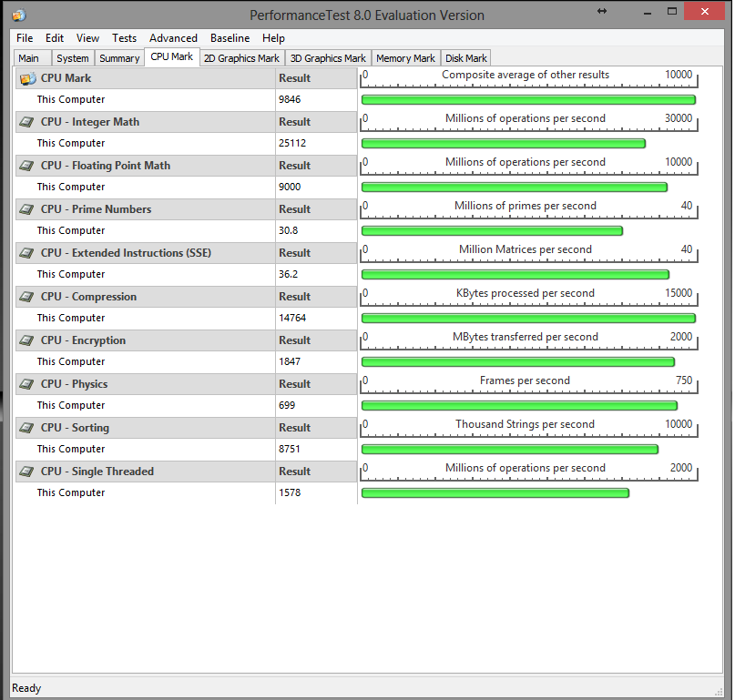Viewport: 735px width, 700px height.
Task: Select the 36.2 SSE result value
Action: [289, 274]
